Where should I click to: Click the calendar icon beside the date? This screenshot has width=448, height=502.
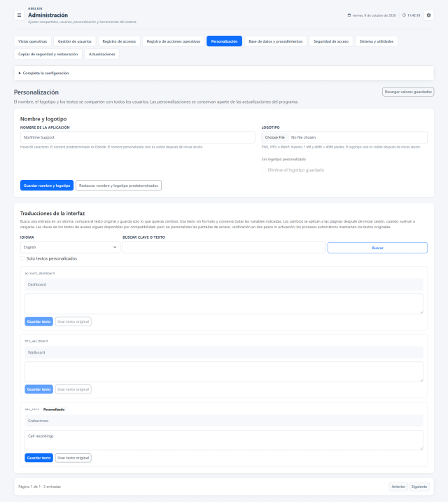click(x=349, y=15)
